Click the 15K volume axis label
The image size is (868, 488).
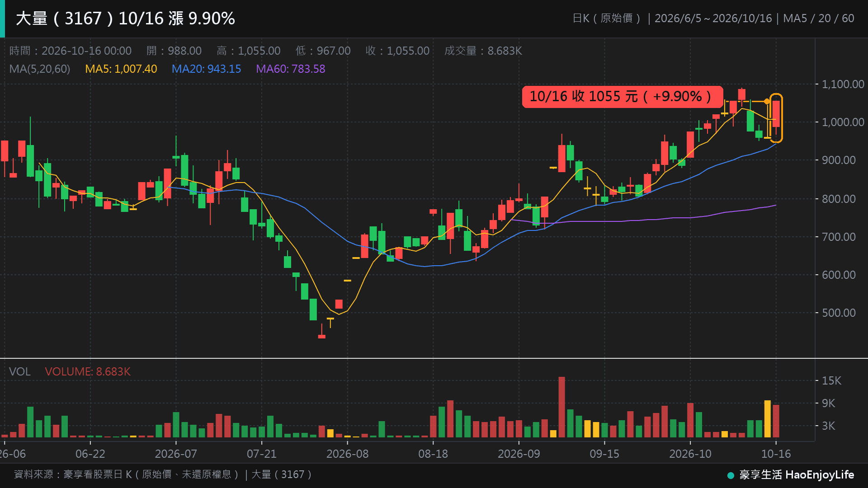[x=831, y=380]
